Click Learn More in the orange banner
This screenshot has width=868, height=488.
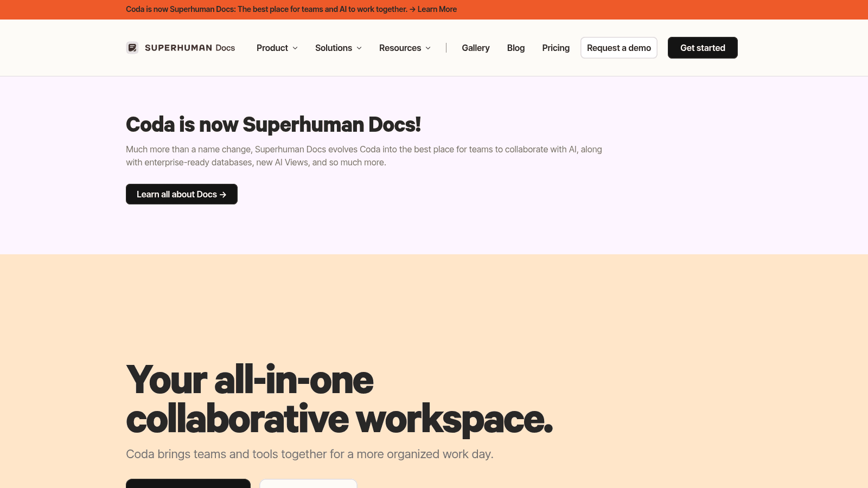click(x=437, y=9)
